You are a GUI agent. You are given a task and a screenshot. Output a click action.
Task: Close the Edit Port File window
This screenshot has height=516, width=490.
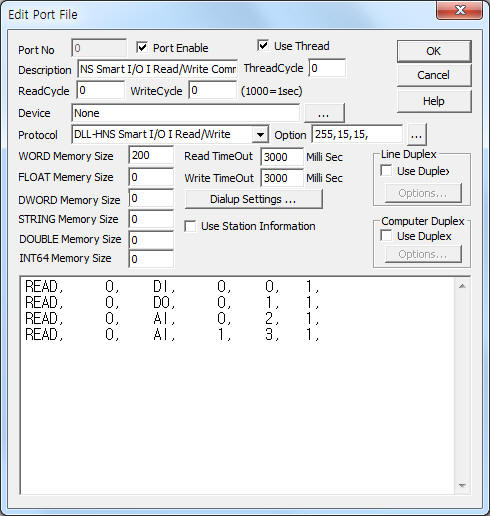tap(460, 10)
